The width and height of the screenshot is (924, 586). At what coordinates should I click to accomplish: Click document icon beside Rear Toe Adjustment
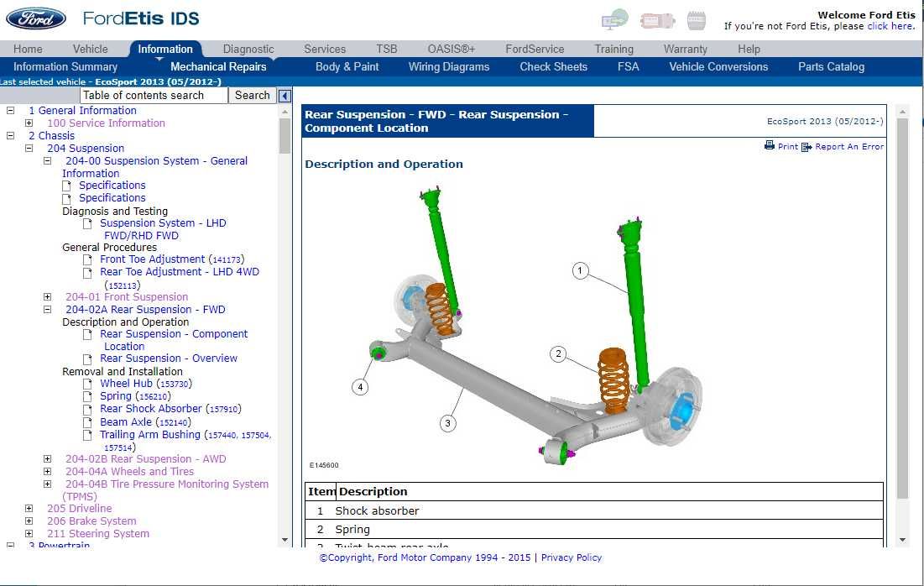87,273
